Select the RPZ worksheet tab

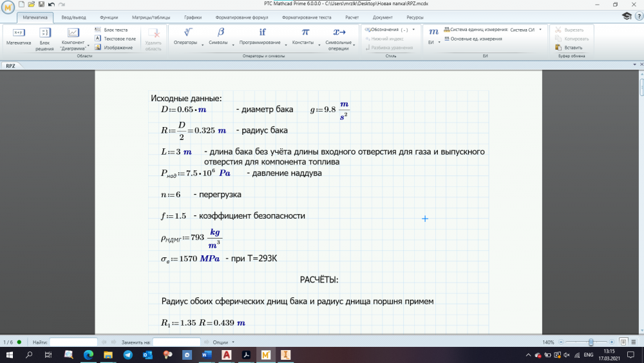coord(11,66)
